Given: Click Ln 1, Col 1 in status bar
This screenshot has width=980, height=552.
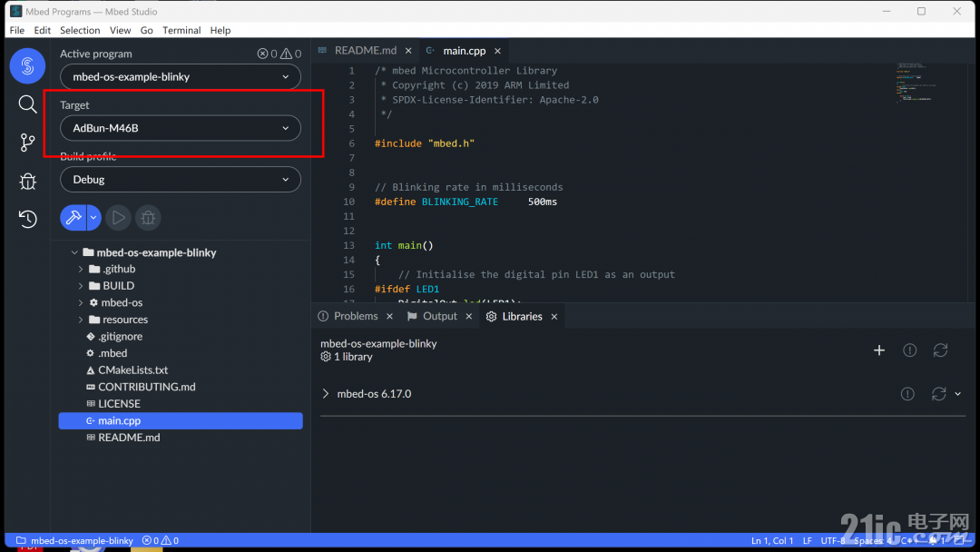Looking at the screenshot, I should click(x=772, y=541).
